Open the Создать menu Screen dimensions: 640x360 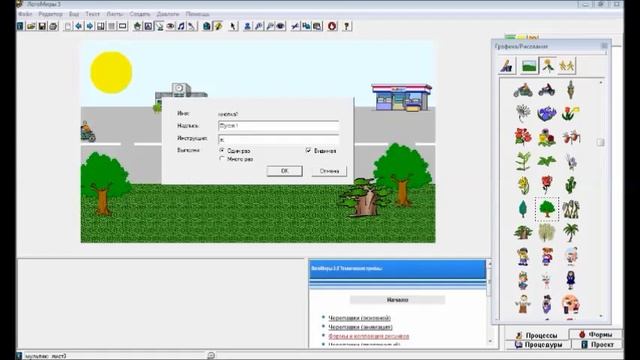click(140, 14)
